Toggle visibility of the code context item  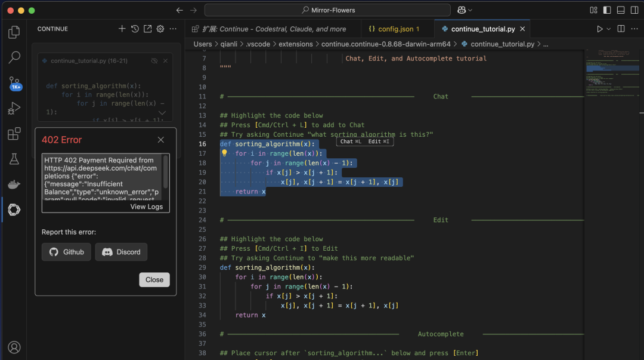(x=154, y=61)
